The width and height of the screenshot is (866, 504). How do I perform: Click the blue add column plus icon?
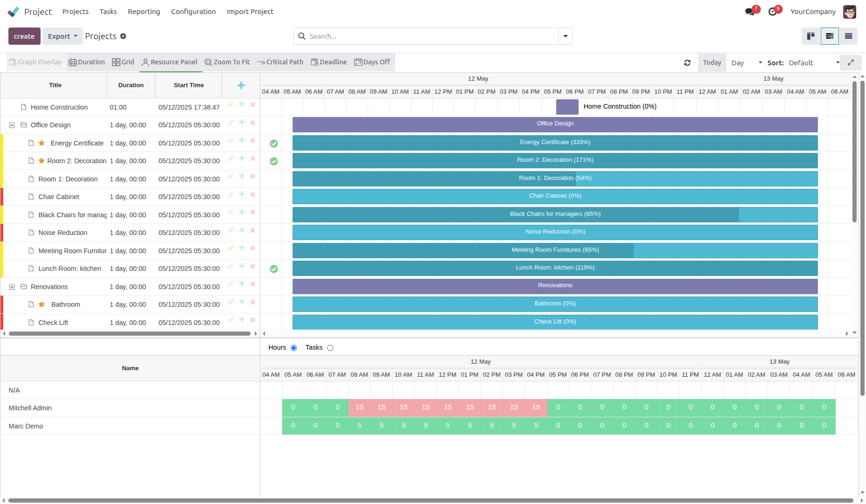point(241,85)
